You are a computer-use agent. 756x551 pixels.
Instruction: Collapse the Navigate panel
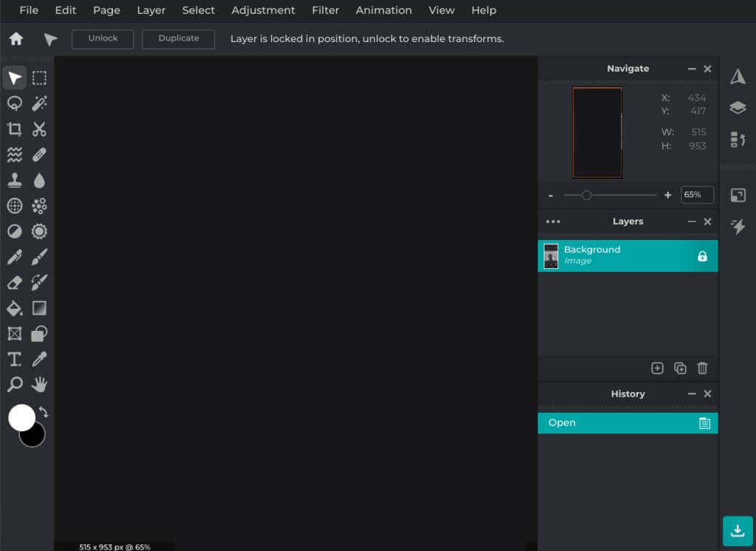coord(691,69)
